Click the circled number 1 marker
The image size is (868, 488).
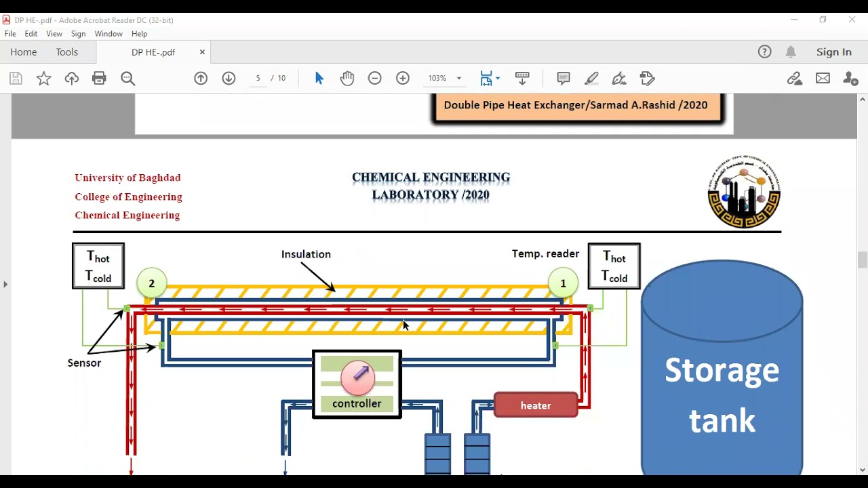563,283
